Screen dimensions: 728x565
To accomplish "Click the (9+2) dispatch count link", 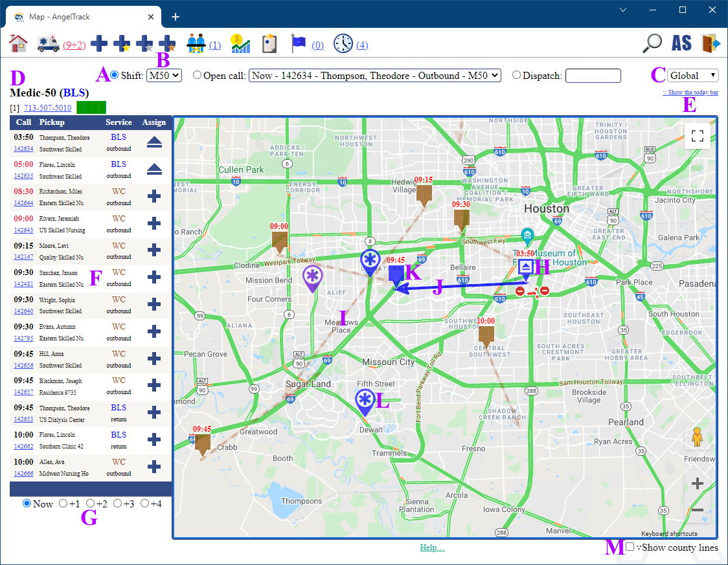I will point(74,45).
